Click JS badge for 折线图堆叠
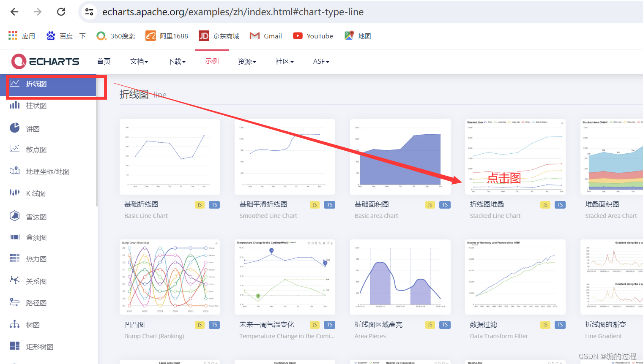643x364 pixels. coord(545,205)
